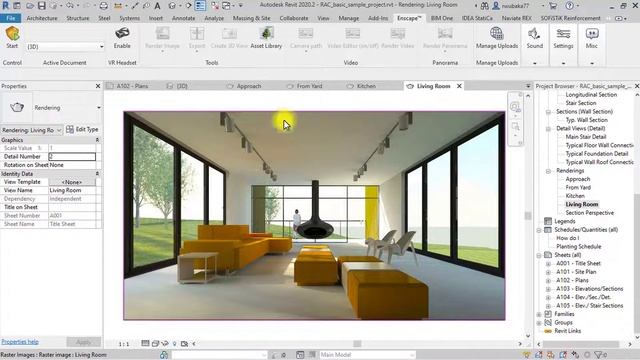Click the worksets icon in status bar
640x360 pixels.
pyautogui.click(x=164, y=355)
